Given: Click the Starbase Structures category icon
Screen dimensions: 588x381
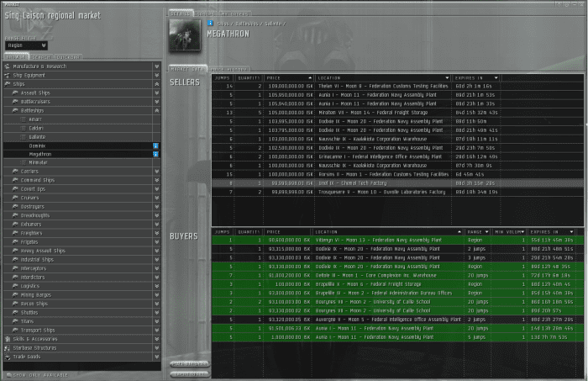Looking at the screenshot, I should coord(8,347).
